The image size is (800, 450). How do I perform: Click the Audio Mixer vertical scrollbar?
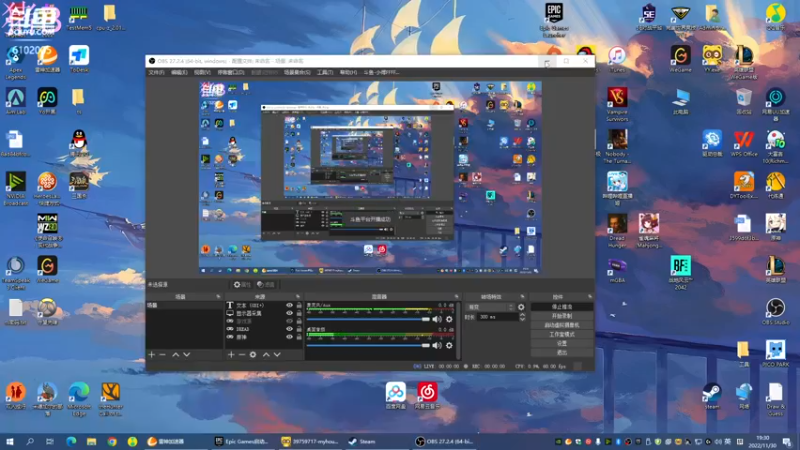[x=458, y=331]
